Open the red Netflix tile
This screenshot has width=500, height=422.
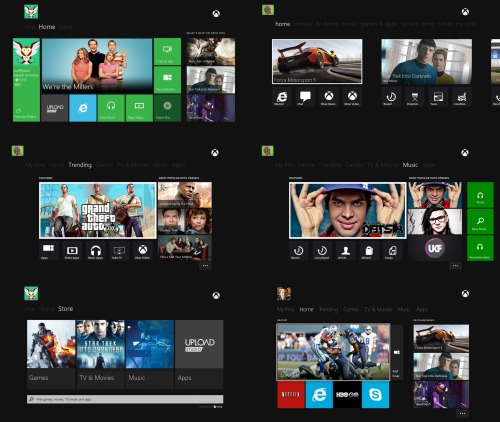[291, 395]
